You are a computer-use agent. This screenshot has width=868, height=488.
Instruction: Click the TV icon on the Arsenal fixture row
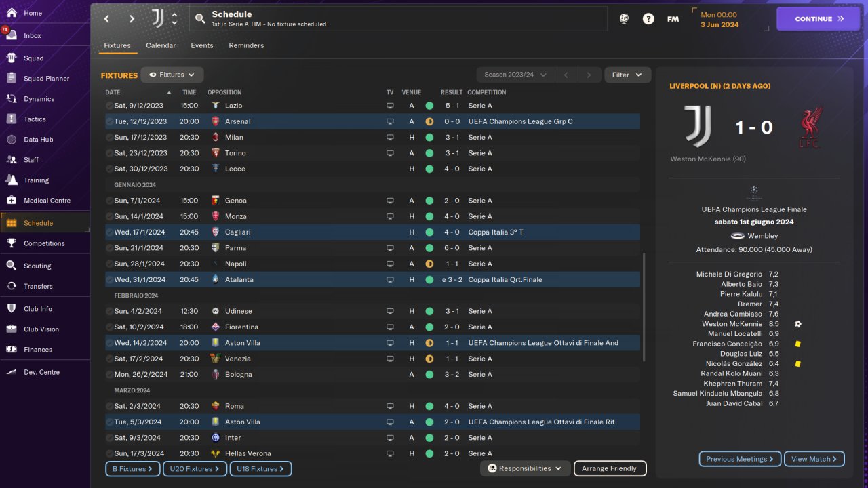pos(390,122)
